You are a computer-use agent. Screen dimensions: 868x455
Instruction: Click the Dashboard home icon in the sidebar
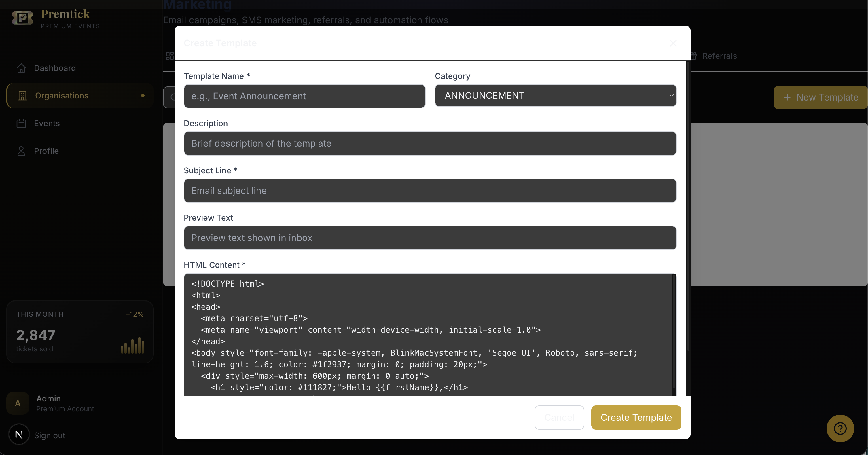pos(22,68)
